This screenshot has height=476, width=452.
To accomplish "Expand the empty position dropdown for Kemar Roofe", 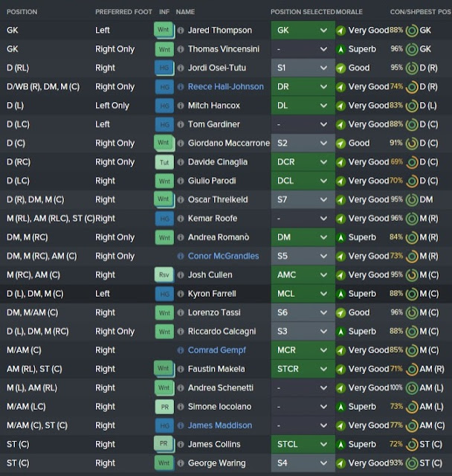I will (x=303, y=218).
